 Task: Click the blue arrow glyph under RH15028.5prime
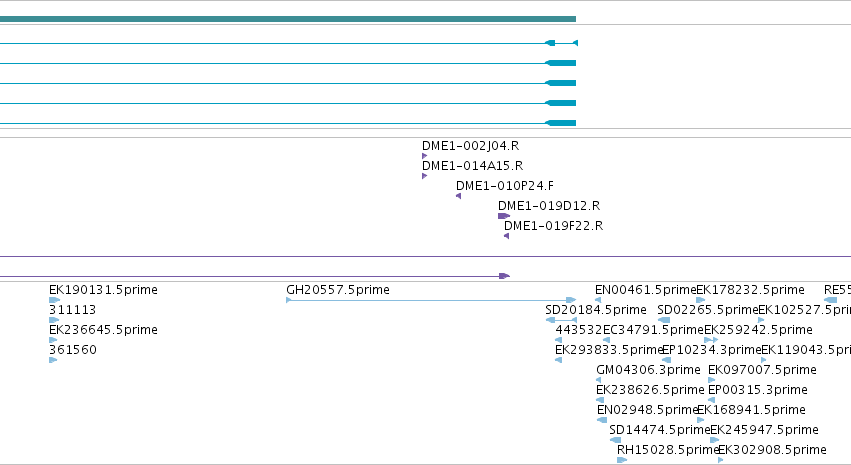tap(622, 460)
